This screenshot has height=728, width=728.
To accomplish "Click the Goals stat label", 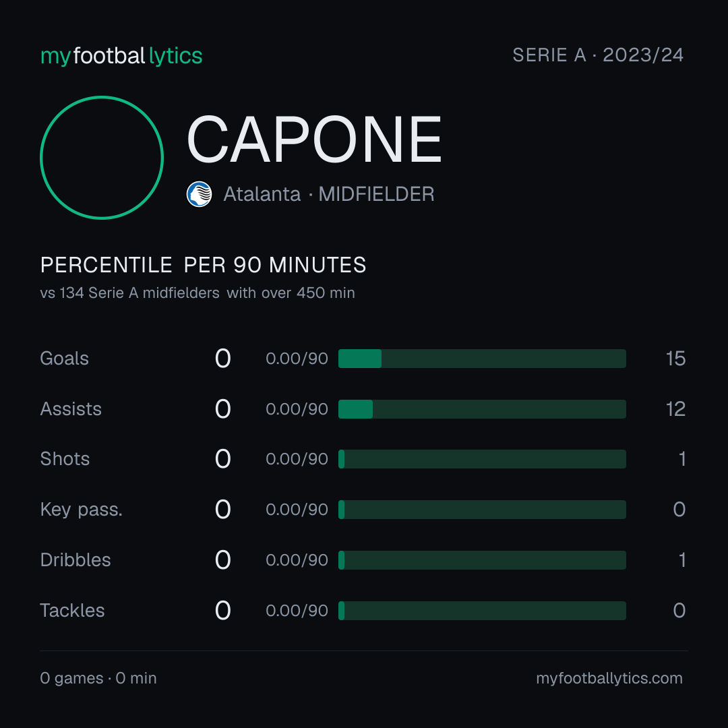I will (64, 359).
